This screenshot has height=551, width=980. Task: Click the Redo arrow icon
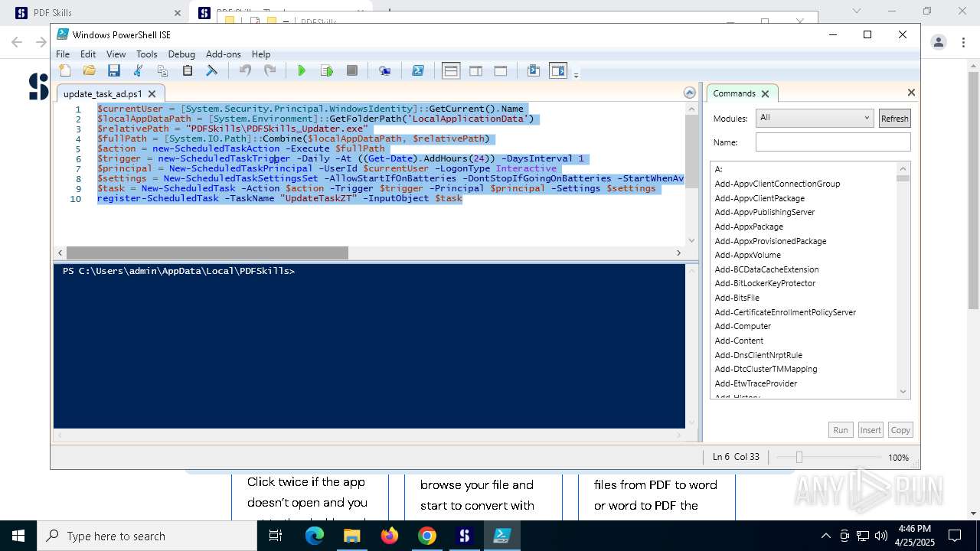pos(269,71)
